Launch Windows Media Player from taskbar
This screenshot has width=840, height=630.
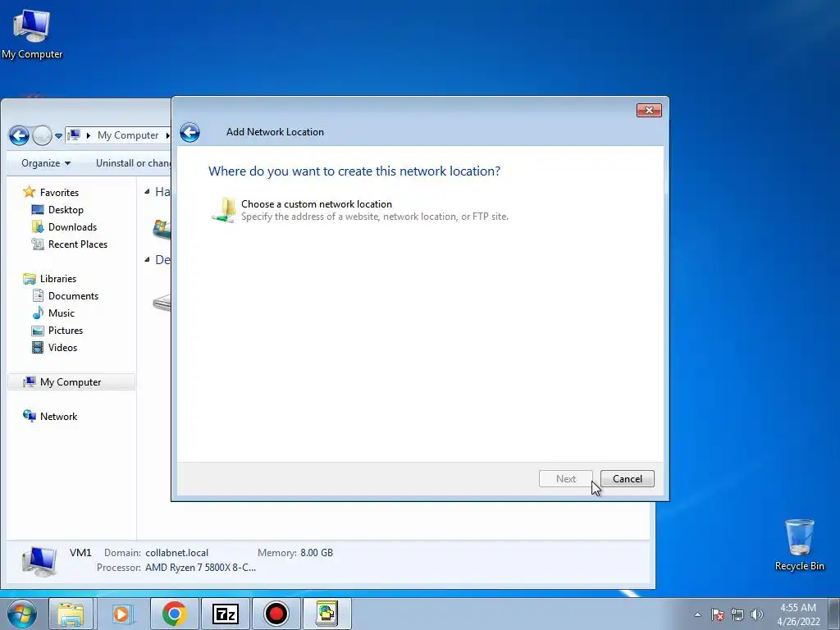click(122, 614)
